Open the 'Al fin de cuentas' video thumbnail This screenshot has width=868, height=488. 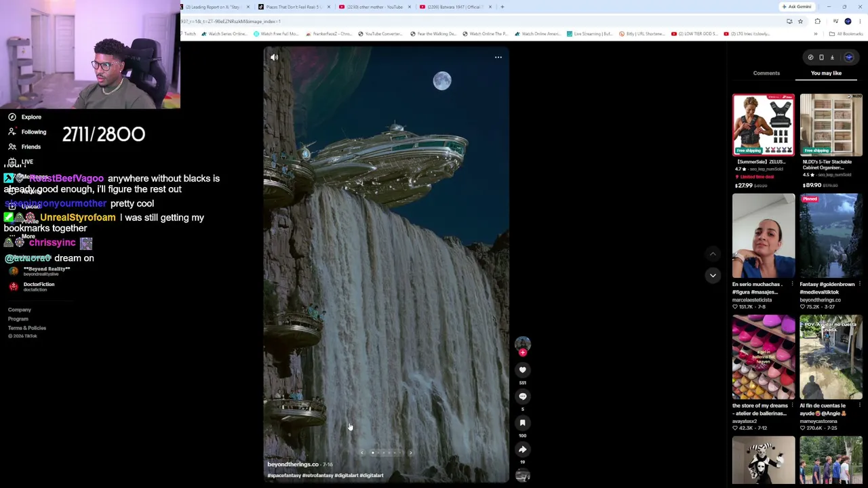pyautogui.click(x=831, y=357)
